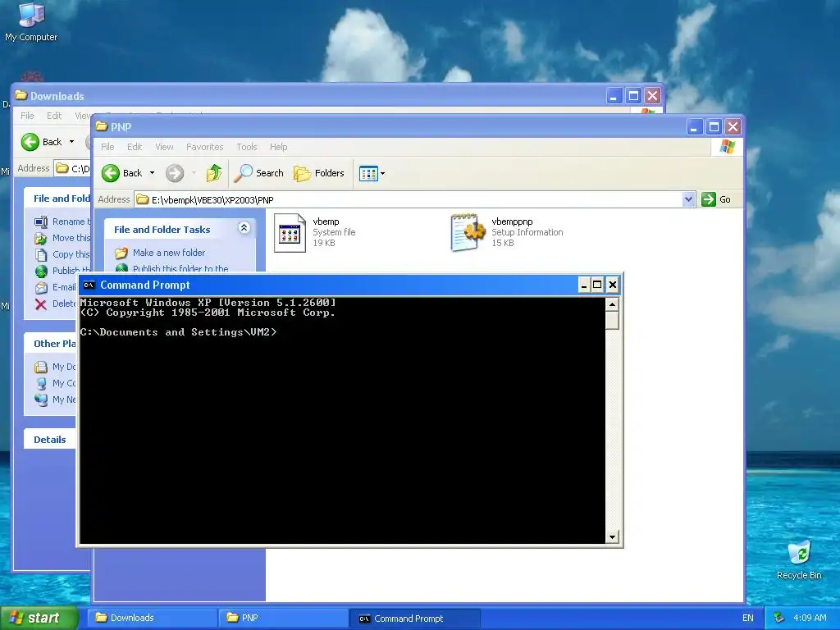Open the Help menu in PNP

[278, 147]
